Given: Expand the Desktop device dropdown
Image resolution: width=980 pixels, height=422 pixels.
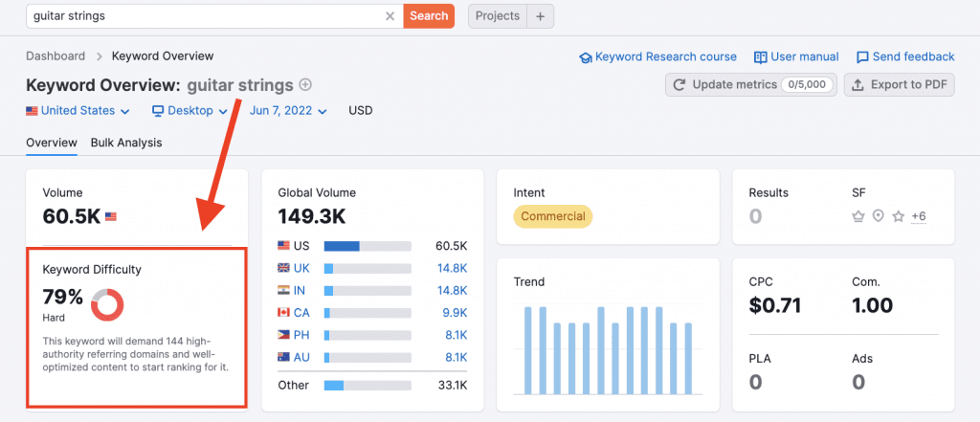Looking at the screenshot, I should [x=189, y=111].
